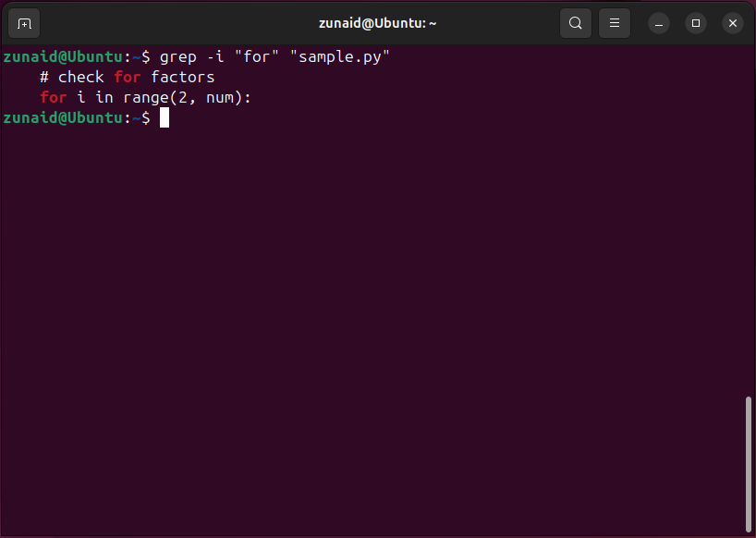
Task: Maximize the terminal window
Action: [x=695, y=23]
